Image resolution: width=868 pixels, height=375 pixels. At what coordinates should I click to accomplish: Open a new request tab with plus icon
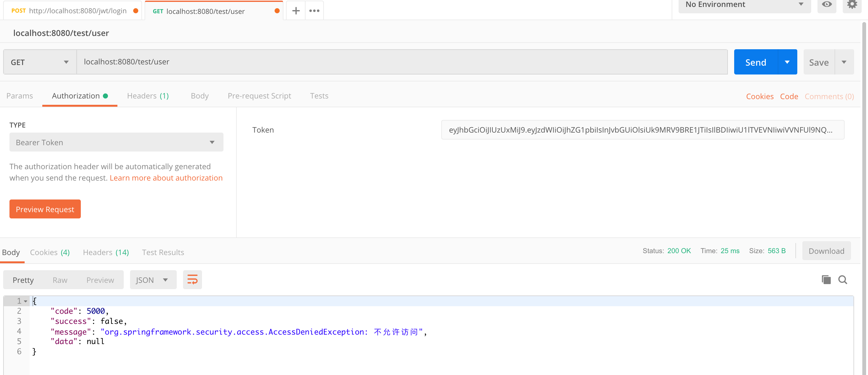pos(295,11)
